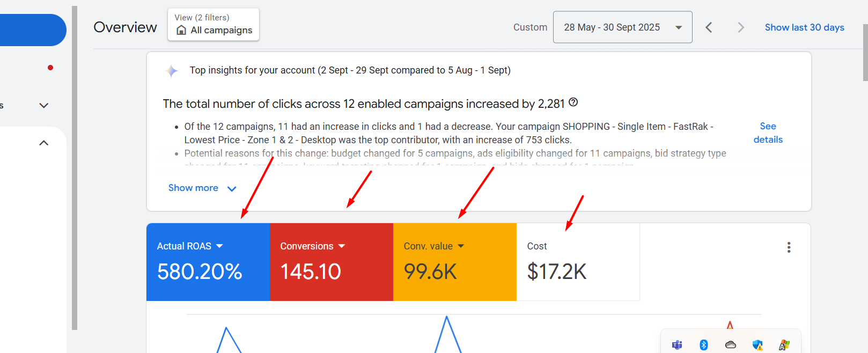Collapse the sidebar section with the up chevron
Image resolution: width=868 pixels, height=353 pixels.
pos(44,143)
